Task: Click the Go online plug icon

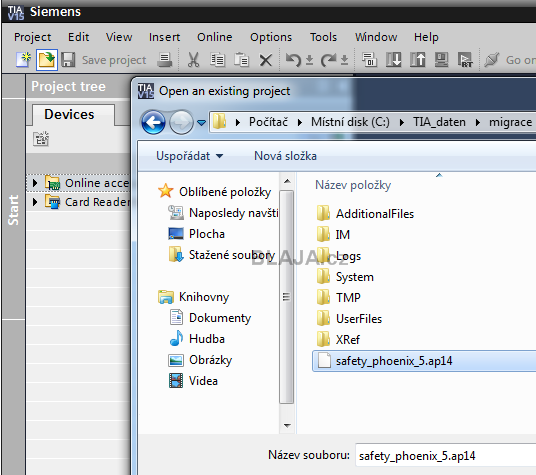Action: pyautogui.click(x=492, y=60)
